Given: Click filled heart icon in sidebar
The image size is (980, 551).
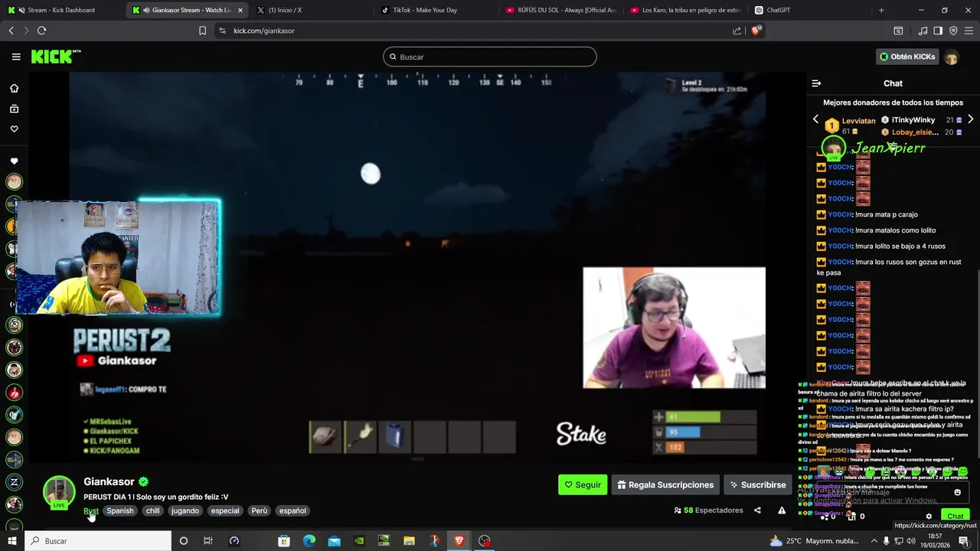Looking at the screenshot, I should [x=14, y=161].
